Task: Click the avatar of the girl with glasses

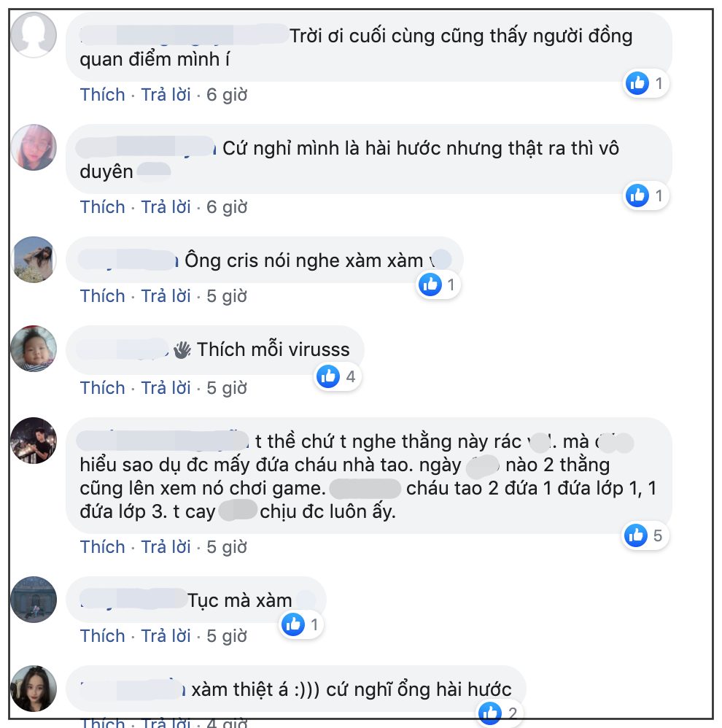Action: 34,147
